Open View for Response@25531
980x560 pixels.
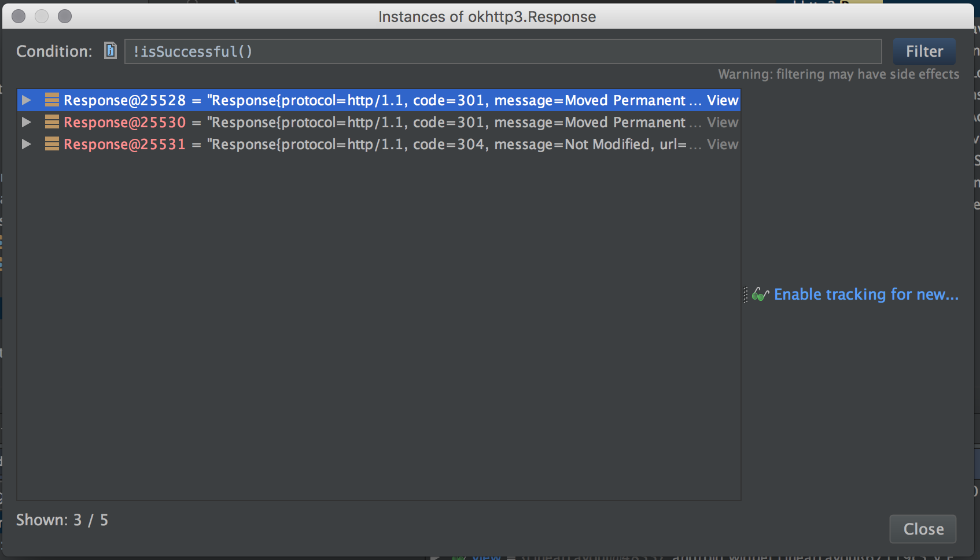723,144
